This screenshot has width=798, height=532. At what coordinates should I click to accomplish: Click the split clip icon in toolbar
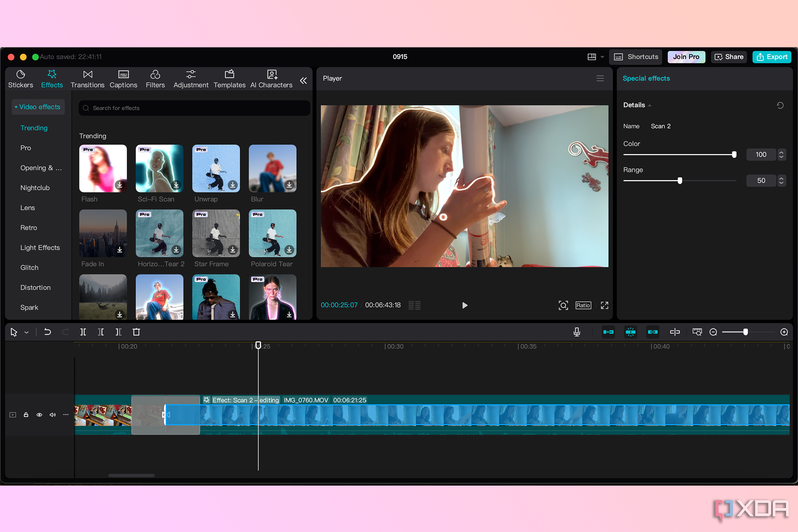(84, 331)
